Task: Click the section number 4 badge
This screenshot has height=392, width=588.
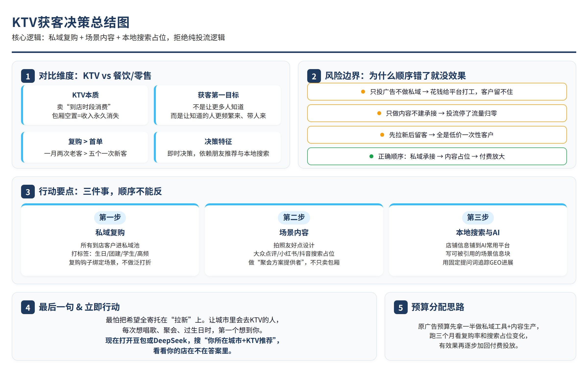Action: click(28, 307)
